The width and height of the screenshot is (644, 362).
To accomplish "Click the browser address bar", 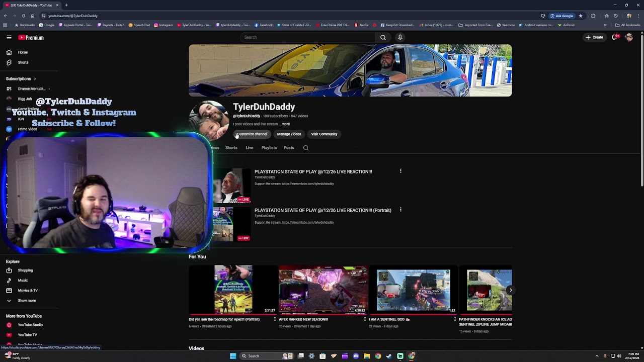I will [x=292, y=16].
